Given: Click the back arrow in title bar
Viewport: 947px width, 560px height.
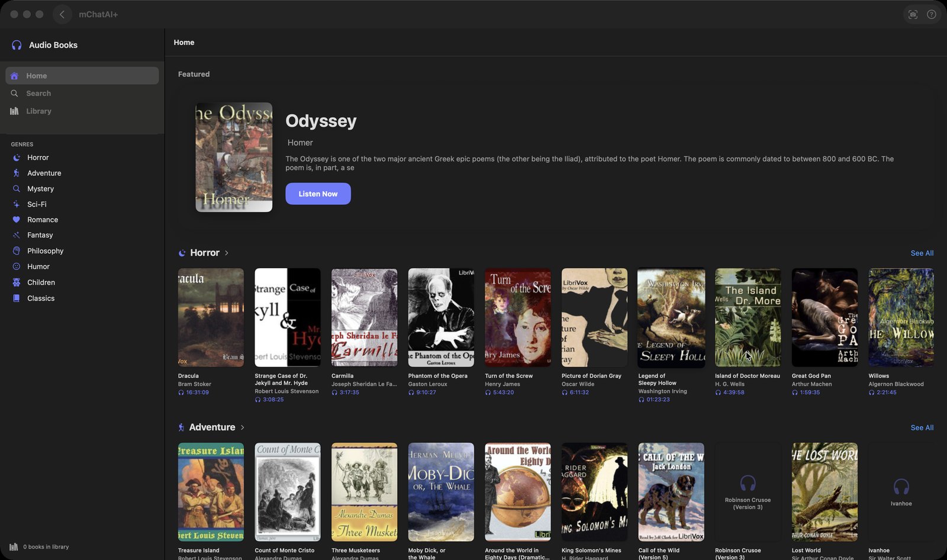Looking at the screenshot, I should tap(62, 14).
